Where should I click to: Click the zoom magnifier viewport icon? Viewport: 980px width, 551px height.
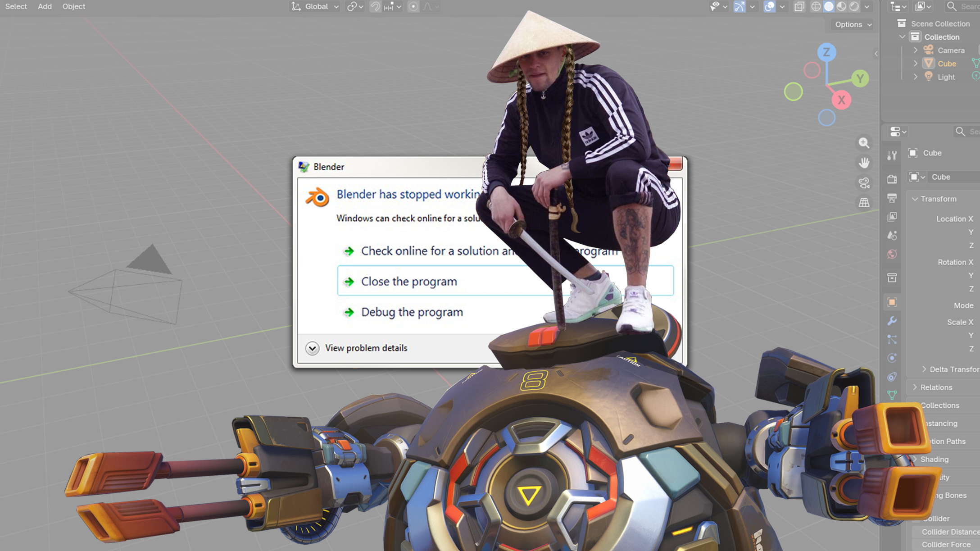tap(863, 143)
